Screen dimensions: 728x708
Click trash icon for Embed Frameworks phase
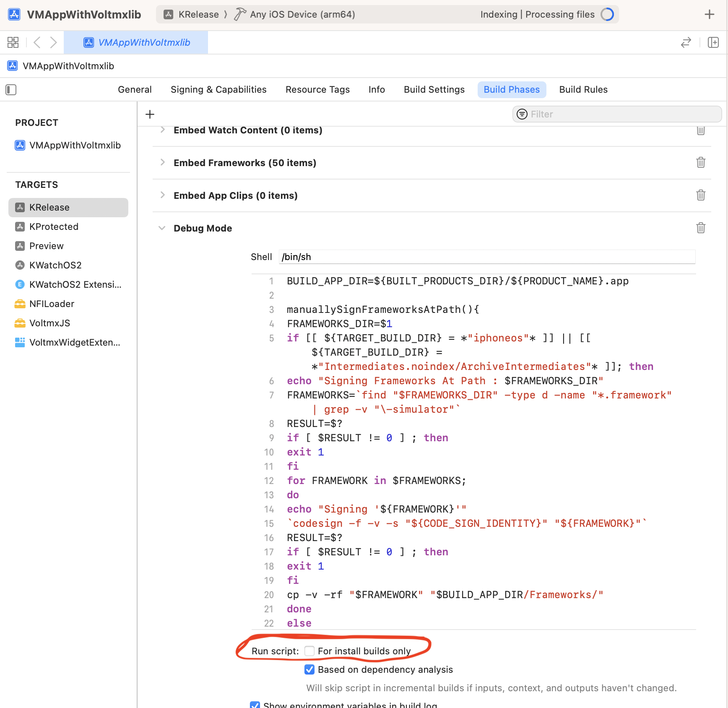pos(700,162)
